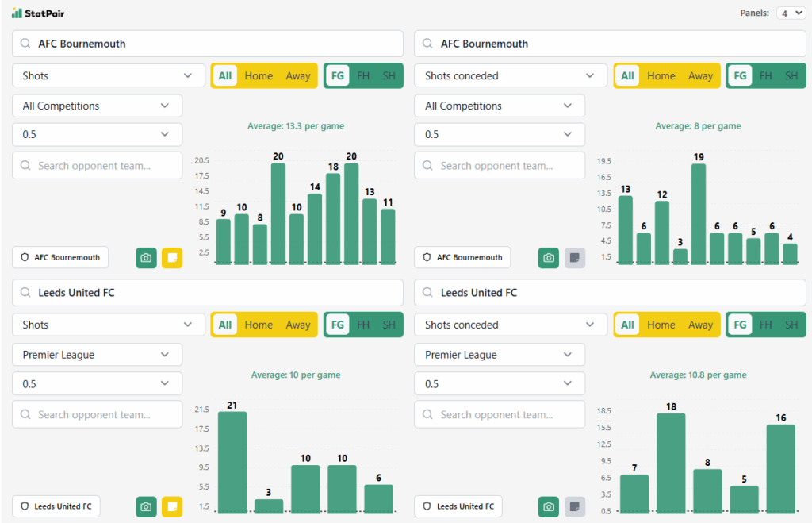Image resolution: width=812 pixels, height=523 pixels.
Task: Click the grey note icon in the Leeds Shots conceded panel
Action: click(574, 506)
